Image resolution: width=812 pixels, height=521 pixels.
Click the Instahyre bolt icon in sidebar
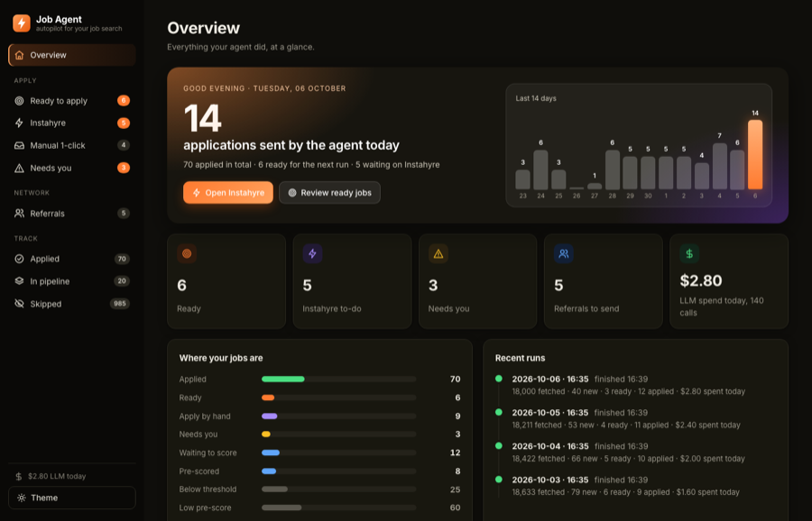19,123
